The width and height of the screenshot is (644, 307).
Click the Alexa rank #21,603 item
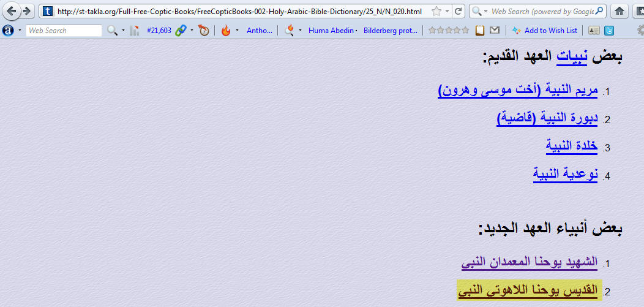coord(159,30)
